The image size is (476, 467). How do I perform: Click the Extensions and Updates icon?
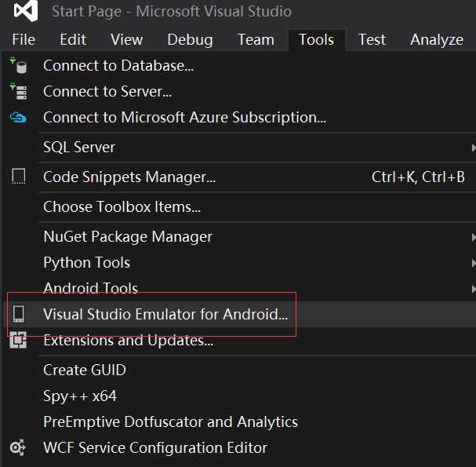pos(19,341)
